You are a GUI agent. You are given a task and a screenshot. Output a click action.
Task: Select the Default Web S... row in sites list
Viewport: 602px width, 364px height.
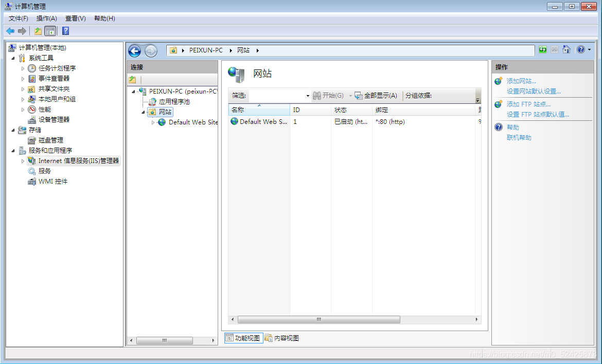pos(259,121)
